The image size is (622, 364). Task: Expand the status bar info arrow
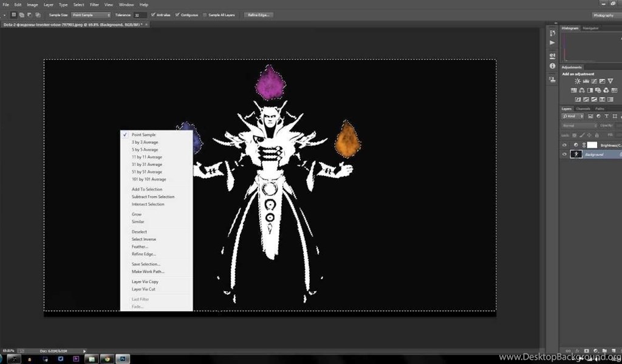[84, 351]
